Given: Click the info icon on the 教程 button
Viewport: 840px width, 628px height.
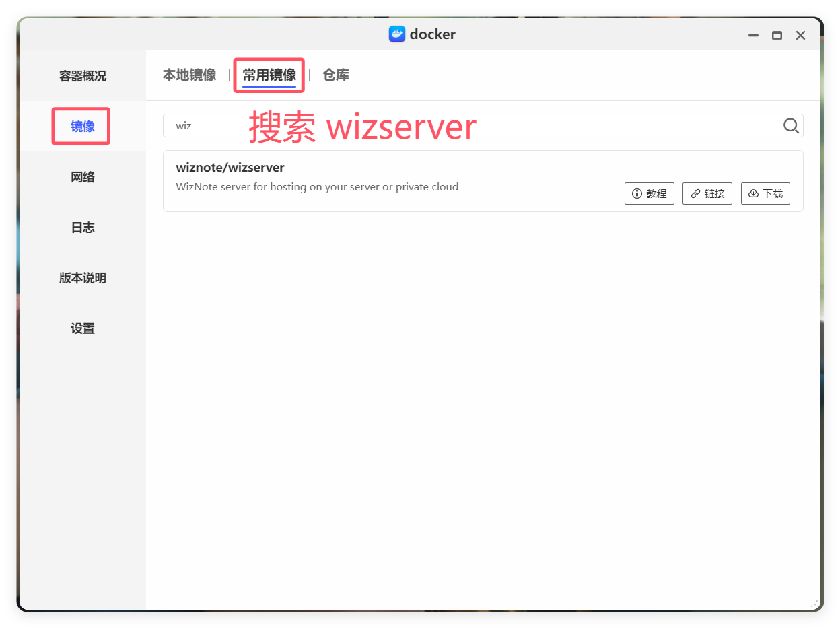Looking at the screenshot, I should pos(637,193).
